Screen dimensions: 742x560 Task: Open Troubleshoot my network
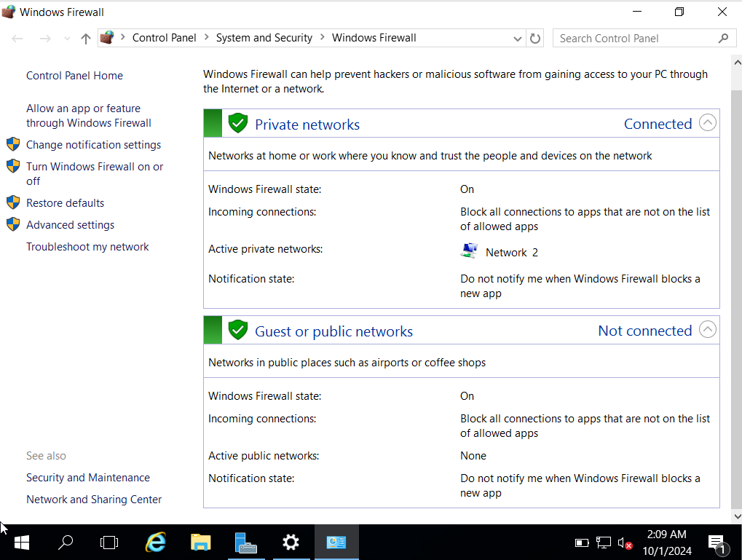[x=87, y=247]
